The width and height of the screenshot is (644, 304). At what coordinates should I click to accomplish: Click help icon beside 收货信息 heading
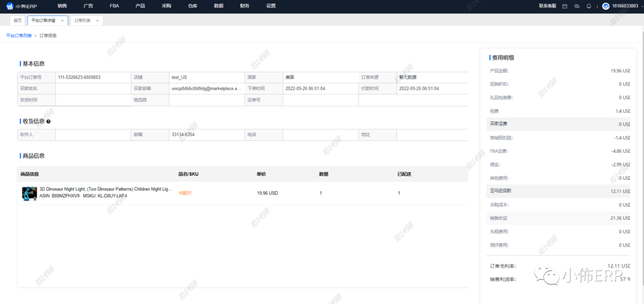49,121
